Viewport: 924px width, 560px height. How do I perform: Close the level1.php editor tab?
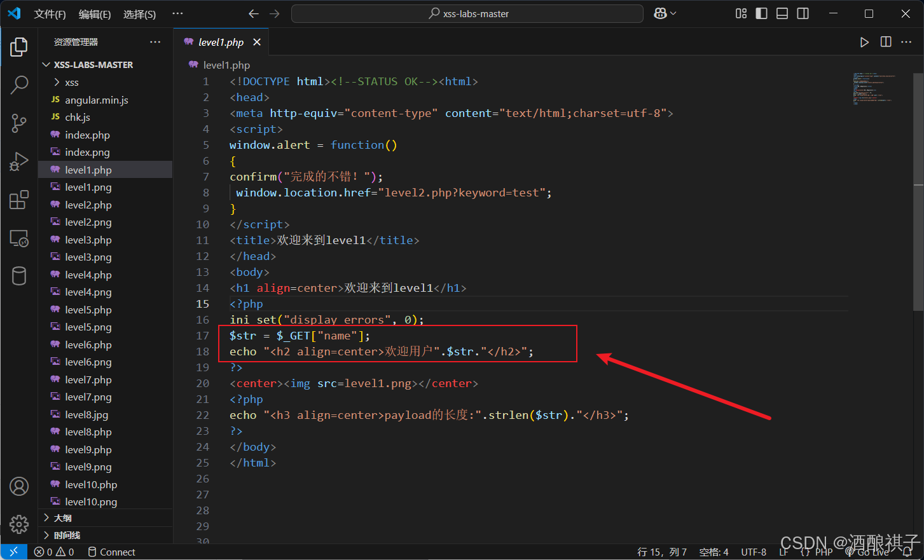[257, 42]
